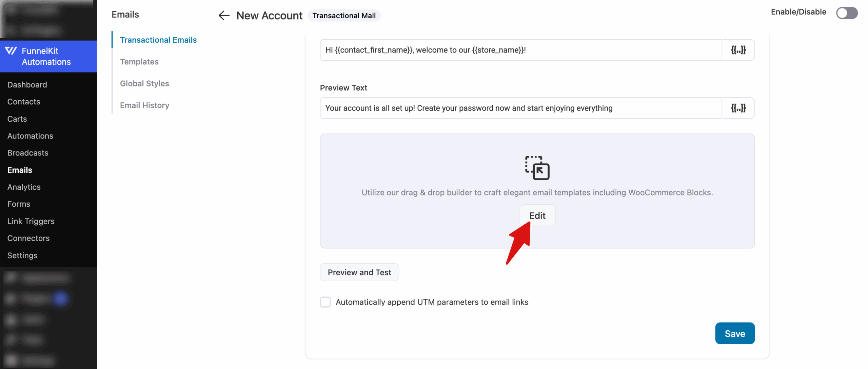
Task: Click into the subject line field
Action: pyautogui.click(x=520, y=50)
